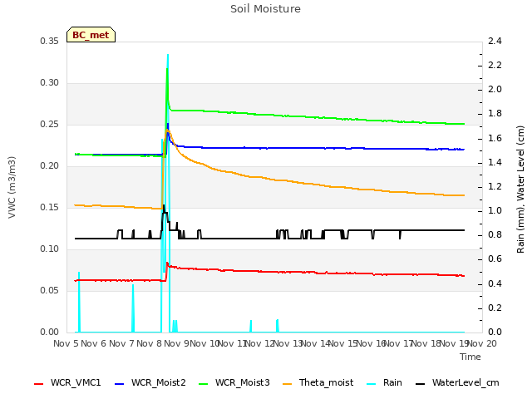Viewport: 532px width, 399px height.
Task: Click the WCR_Moist3 legend entry
Action: pyautogui.click(x=234, y=382)
